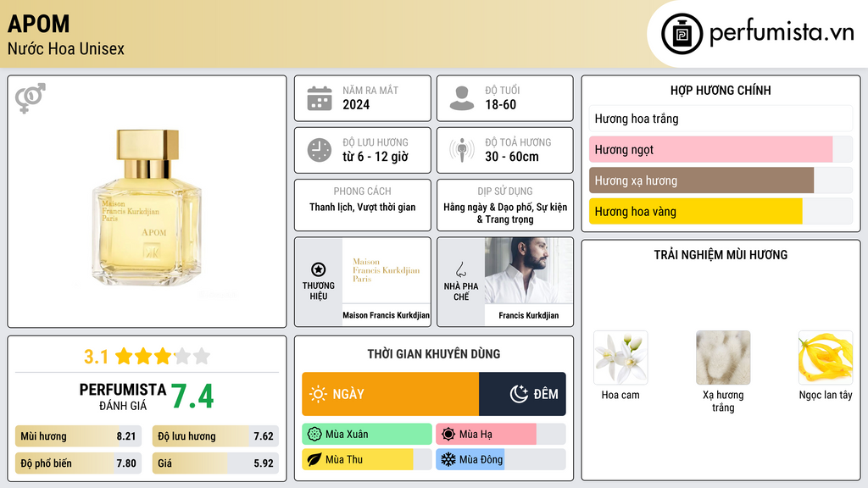Click the Hương hoa trắng accord bar
The height and width of the screenshot is (488, 868).
tap(721, 119)
